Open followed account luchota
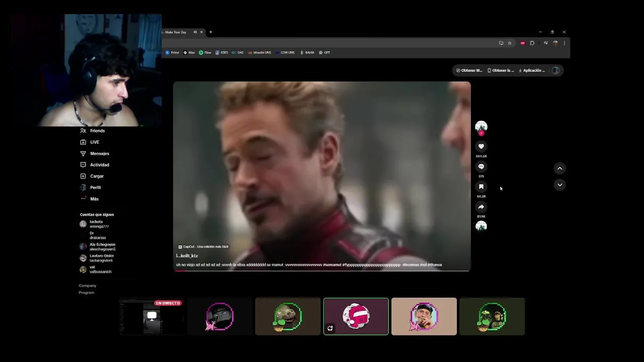644x362 pixels. click(95, 224)
